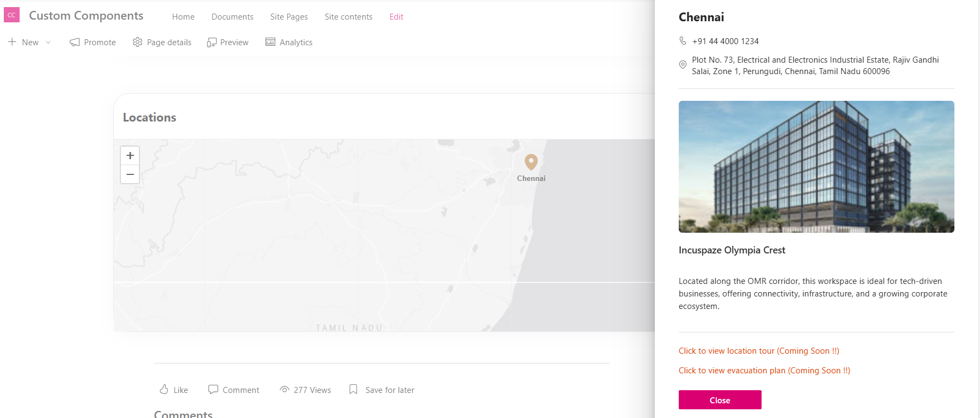Click the location pin icon beside the address
The height and width of the screenshot is (418, 980).
click(683, 65)
